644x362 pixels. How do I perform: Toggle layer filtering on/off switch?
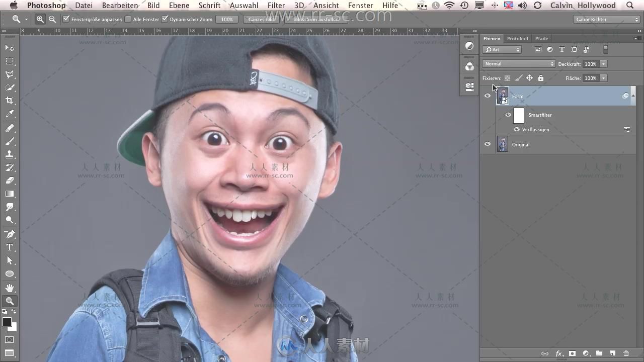click(605, 50)
